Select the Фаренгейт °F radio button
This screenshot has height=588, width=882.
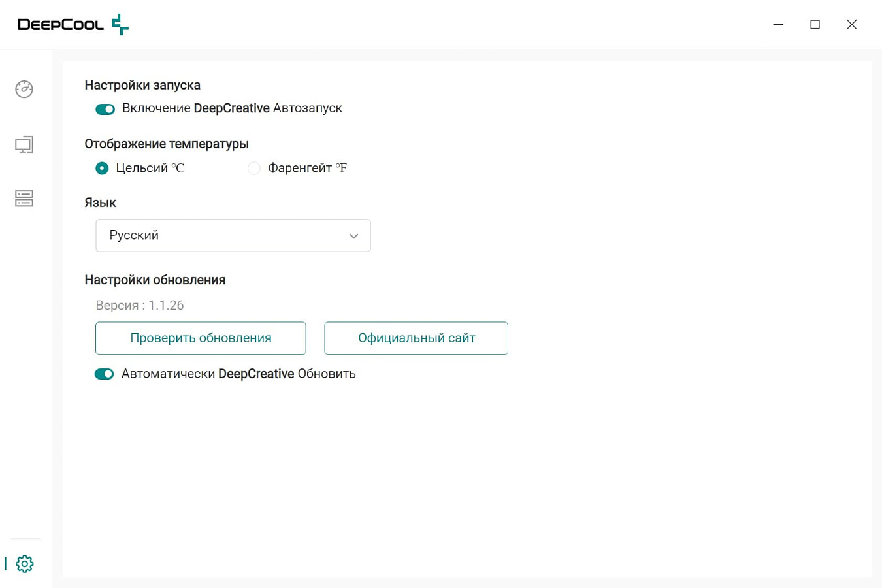pos(254,169)
